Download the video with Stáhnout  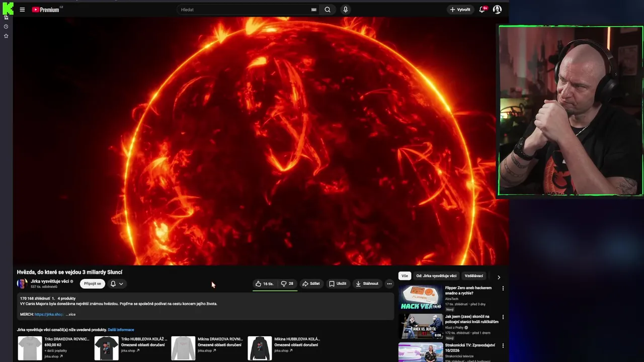pos(367,284)
